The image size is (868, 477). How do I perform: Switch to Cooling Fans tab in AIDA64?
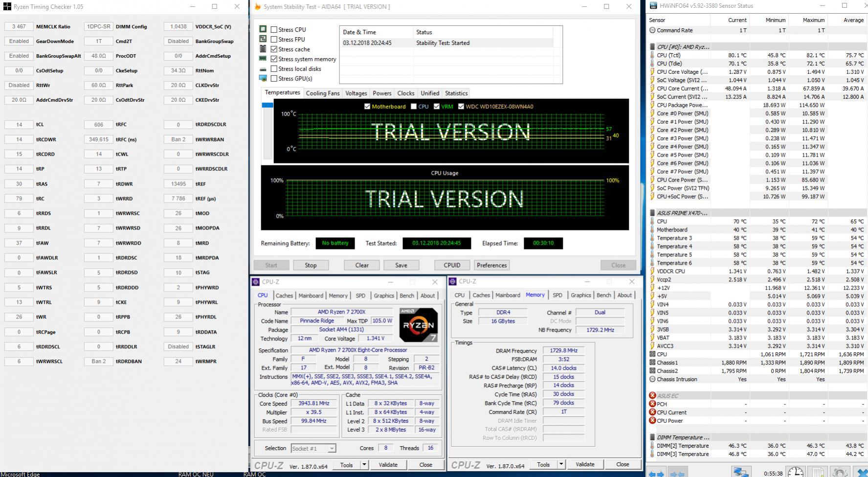click(322, 93)
